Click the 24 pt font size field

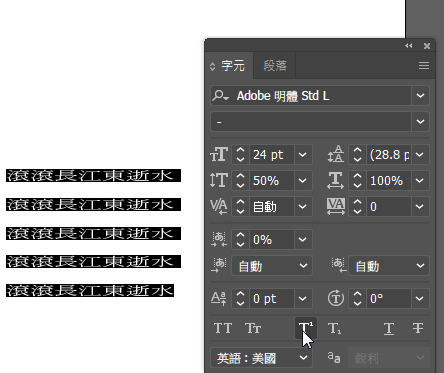[272, 155]
